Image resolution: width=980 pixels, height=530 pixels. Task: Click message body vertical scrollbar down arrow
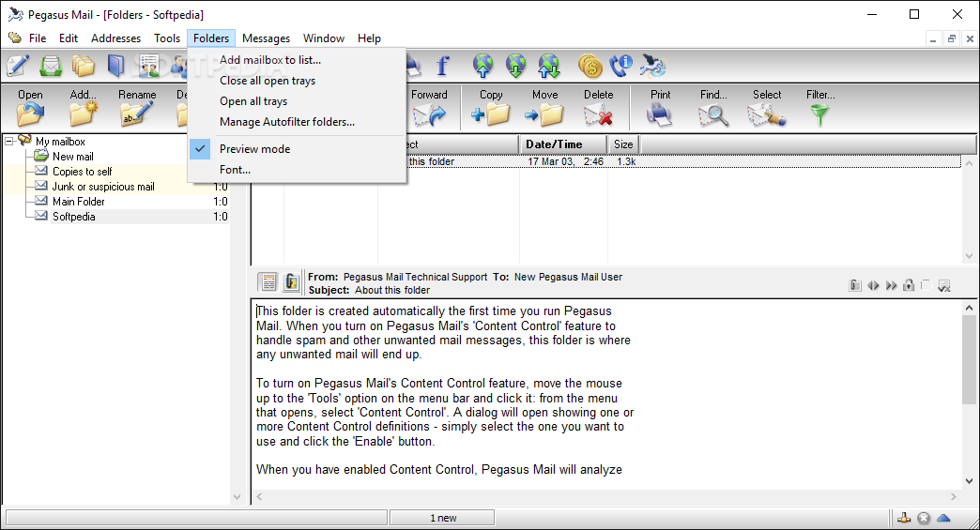[x=969, y=481]
